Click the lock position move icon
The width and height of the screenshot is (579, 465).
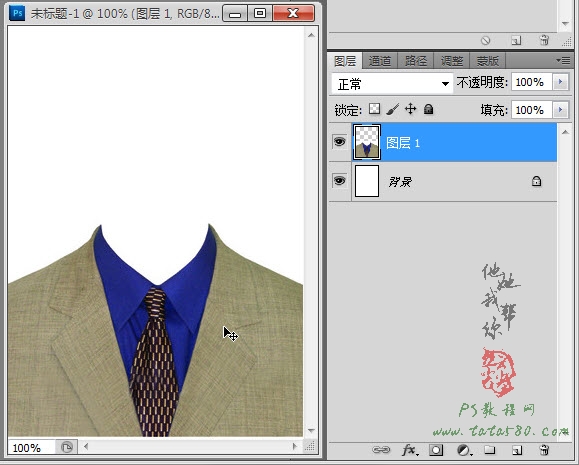click(410, 109)
